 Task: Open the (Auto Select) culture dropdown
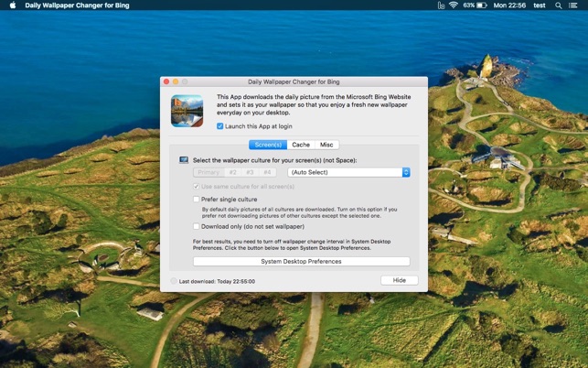point(347,172)
